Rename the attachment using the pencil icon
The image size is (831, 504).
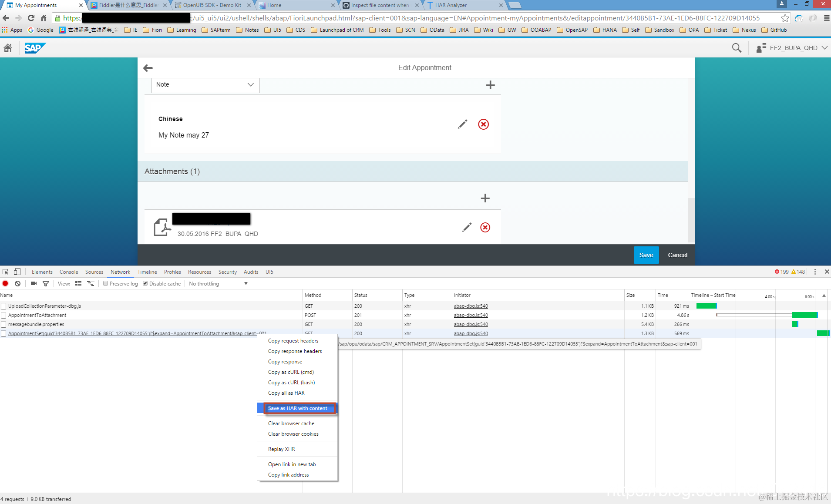(467, 227)
